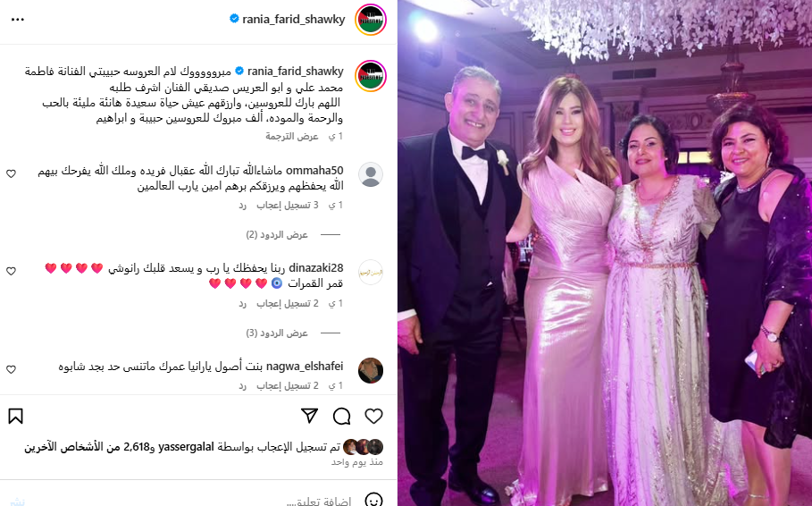Show translation of the caption
This screenshot has width=812, height=506.
[x=292, y=137]
